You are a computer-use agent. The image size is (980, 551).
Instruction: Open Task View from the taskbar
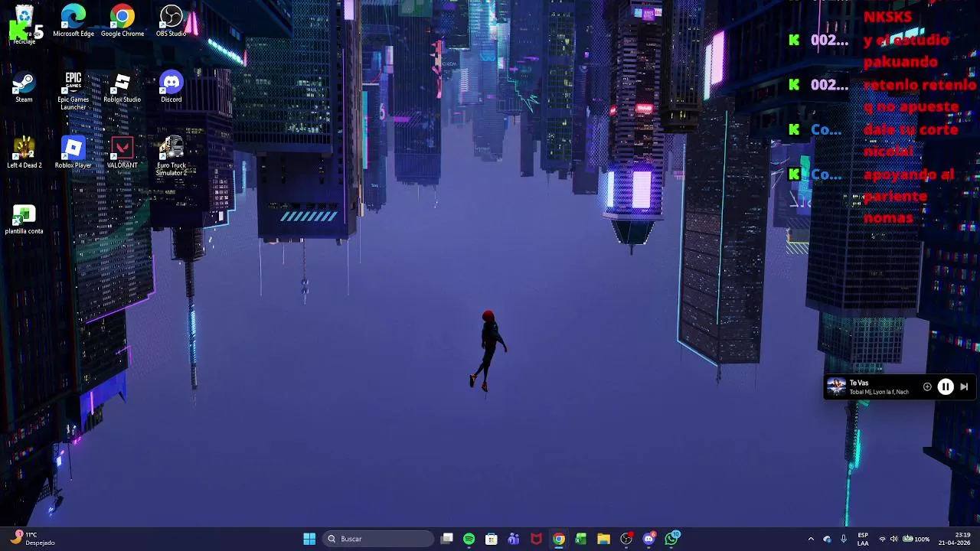pyautogui.click(x=447, y=539)
